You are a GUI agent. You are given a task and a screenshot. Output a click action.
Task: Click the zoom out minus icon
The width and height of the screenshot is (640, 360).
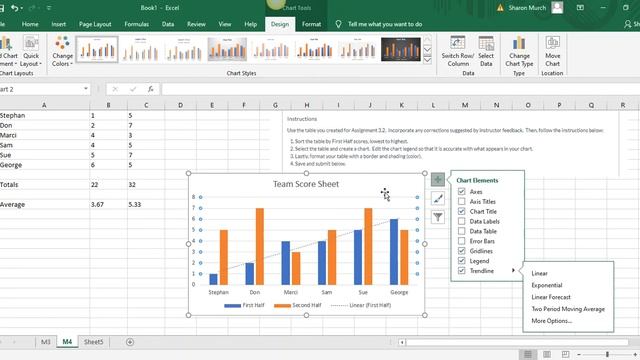point(579,355)
